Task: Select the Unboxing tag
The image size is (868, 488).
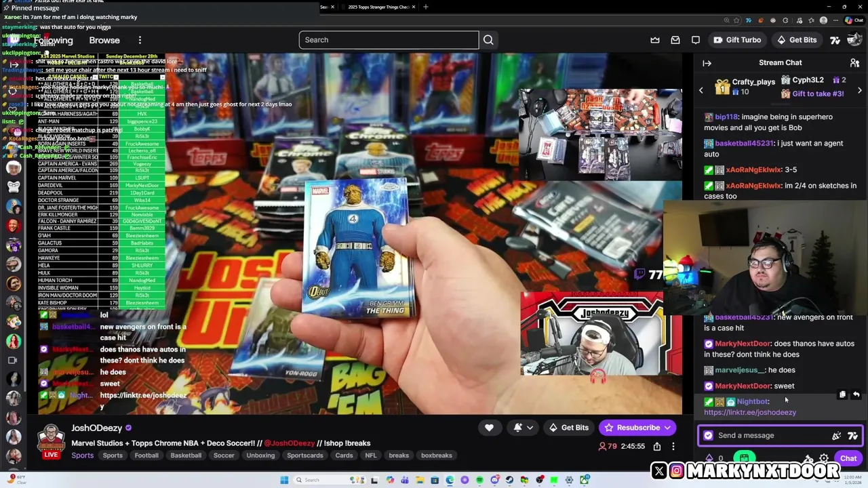Action: (x=260, y=455)
